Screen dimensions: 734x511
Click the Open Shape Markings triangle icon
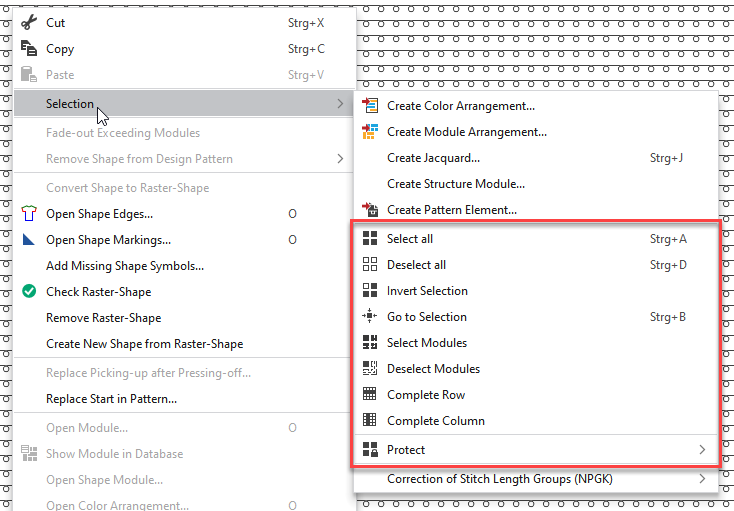coord(29,239)
